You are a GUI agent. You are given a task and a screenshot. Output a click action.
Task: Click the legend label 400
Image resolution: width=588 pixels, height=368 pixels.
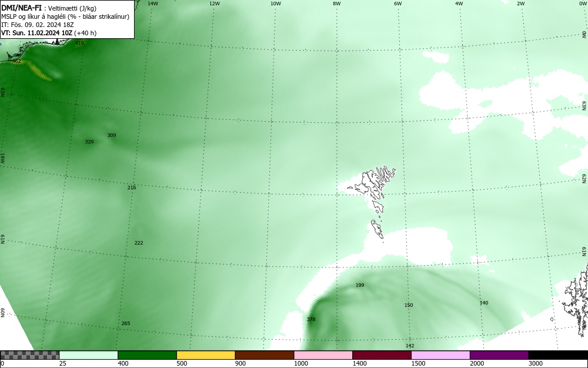tap(123, 363)
